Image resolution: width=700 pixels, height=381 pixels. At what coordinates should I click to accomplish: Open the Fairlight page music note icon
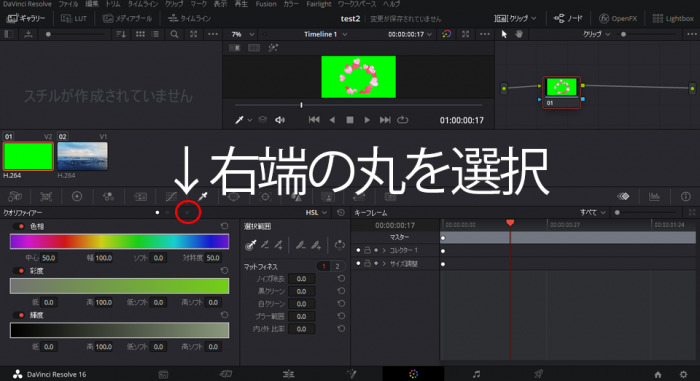coord(476,374)
